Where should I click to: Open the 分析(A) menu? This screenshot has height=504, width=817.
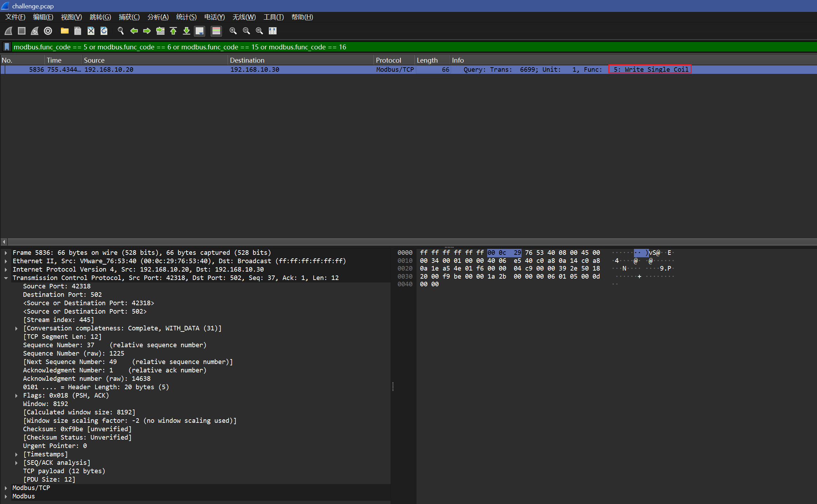coord(158,17)
